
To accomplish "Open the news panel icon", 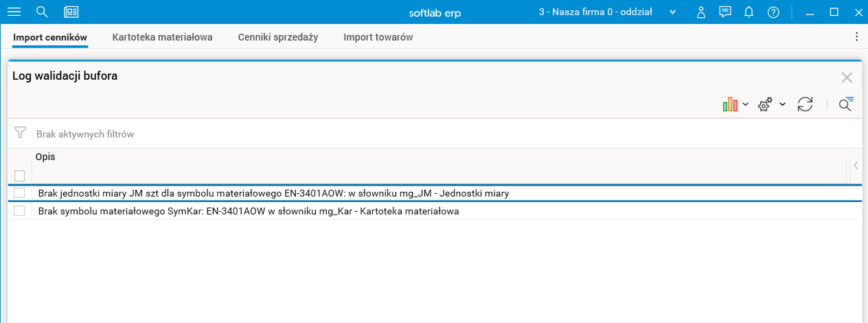I will pyautogui.click(x=71, y=12).
